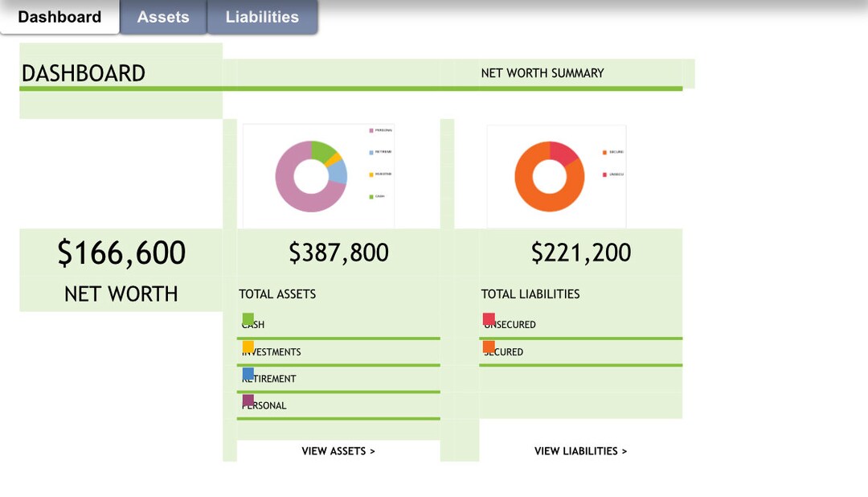The height and width of the screenshot is (497, 868).
Task: Open VIEW LIABILITIES link
Action: click(580, 451)
